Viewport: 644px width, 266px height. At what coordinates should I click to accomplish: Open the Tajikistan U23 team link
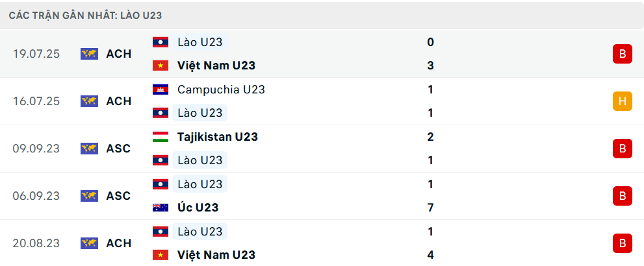(217, 137)
